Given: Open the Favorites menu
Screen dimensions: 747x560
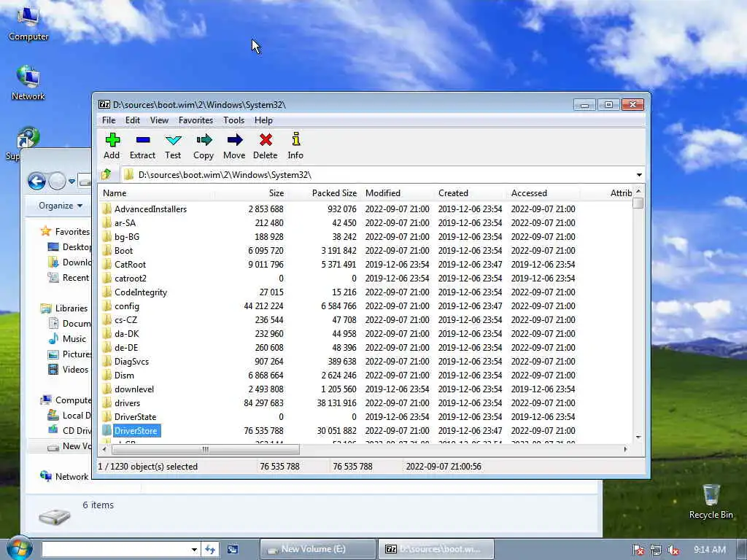Looking at the screenshot, I should [196, 120].
